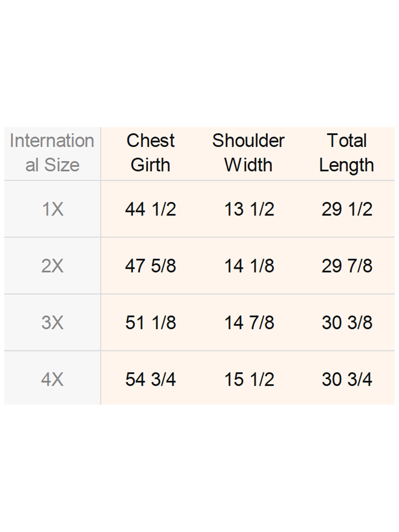Select the 30 3/8 total length cell
This screenshot has height=532, width=399.
(347, 322)
